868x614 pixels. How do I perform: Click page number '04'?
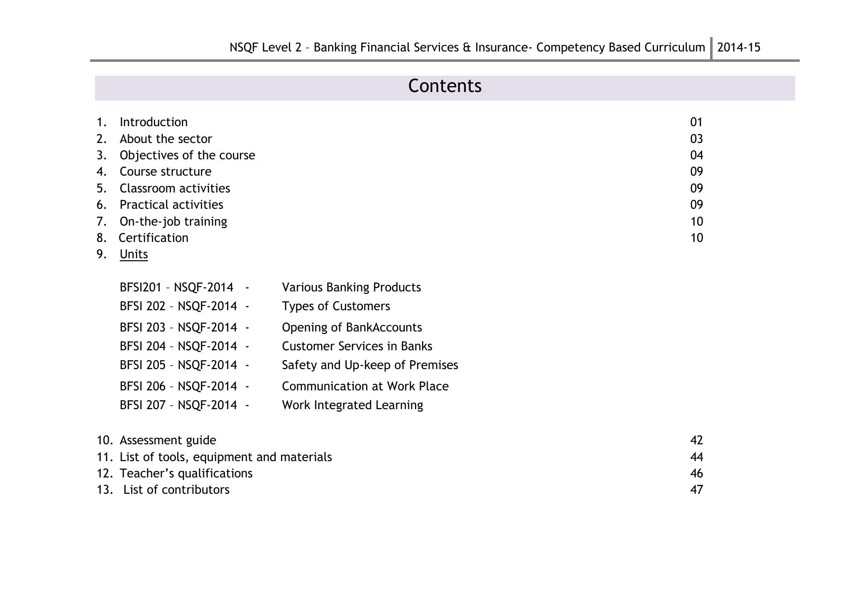[x=696, y=155]
